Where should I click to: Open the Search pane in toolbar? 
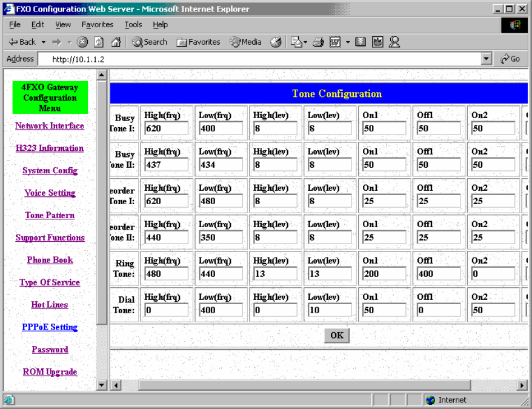[x=149, y=42]
